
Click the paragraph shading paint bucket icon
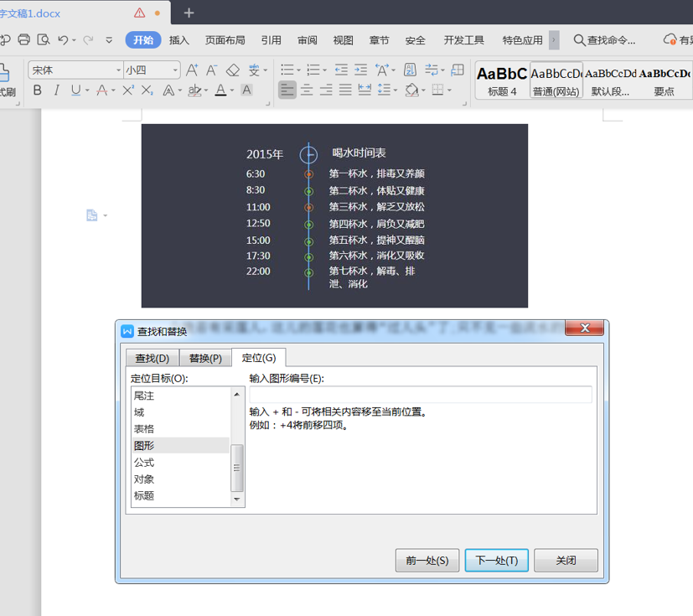(412, 91)
